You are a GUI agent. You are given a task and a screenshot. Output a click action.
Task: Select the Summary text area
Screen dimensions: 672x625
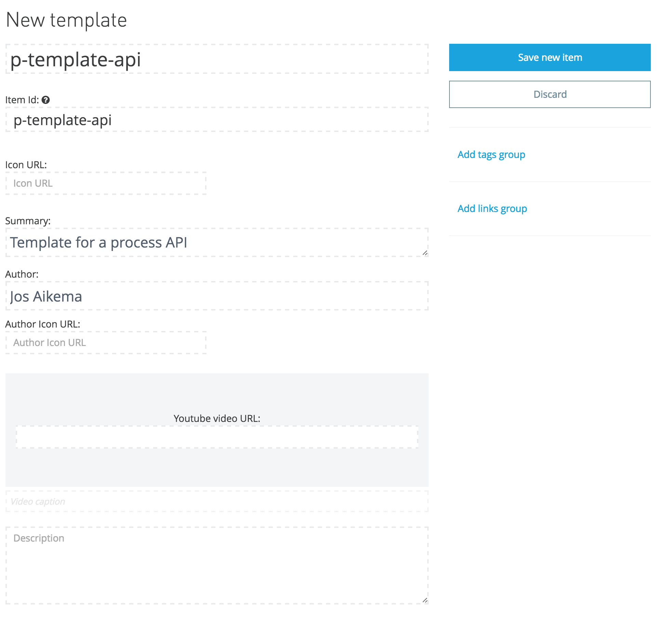(217, 243)
